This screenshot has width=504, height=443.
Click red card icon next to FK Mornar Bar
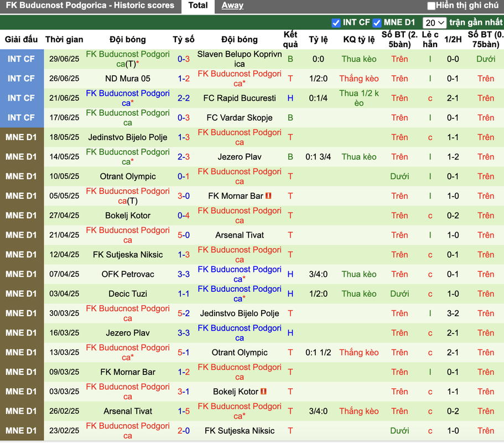(268, 195)
